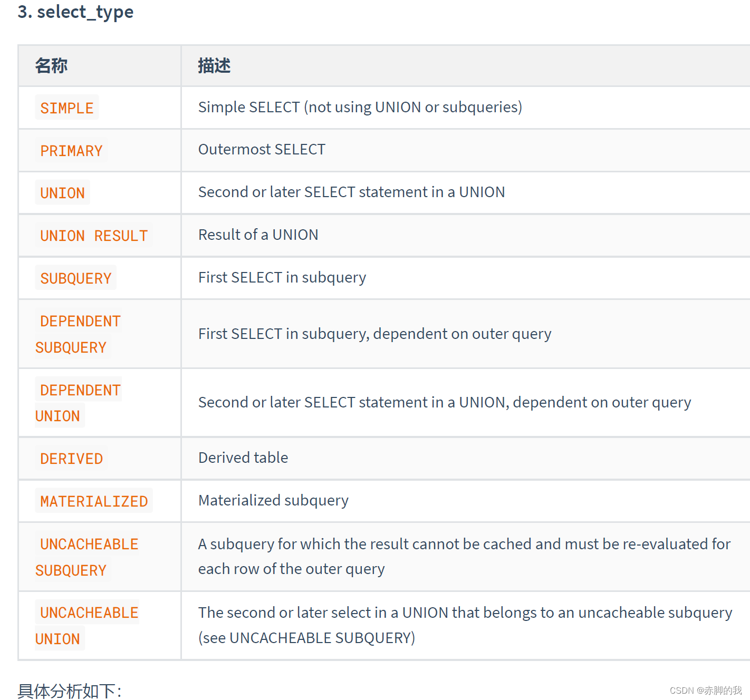The image size is (750, 700).
Task: Click 'A subquery for which the result cannot be cached' text
Action: click(x=464, y=556)
